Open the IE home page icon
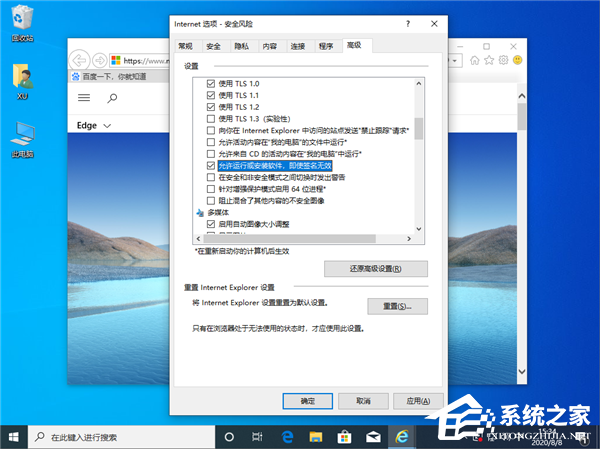The height and width of the screenshot is (449, 600). 474,60
